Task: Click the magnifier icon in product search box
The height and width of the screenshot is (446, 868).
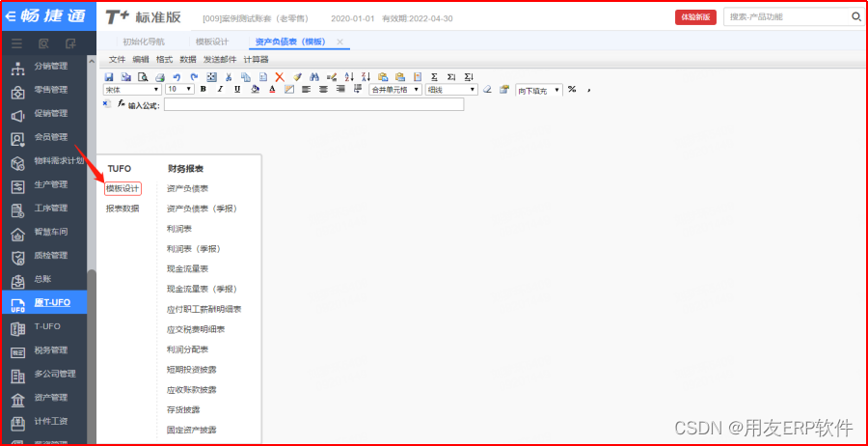Action: pyautogui.click(x=856, y=16)
